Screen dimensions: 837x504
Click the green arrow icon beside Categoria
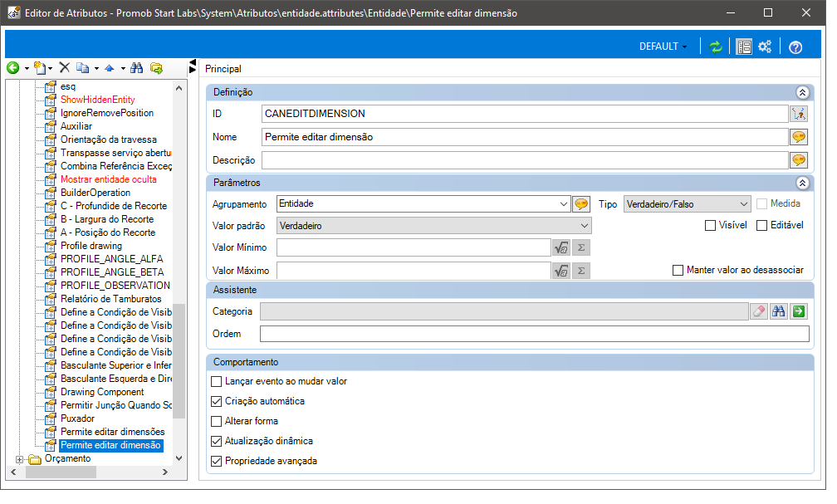coord(799,311)
